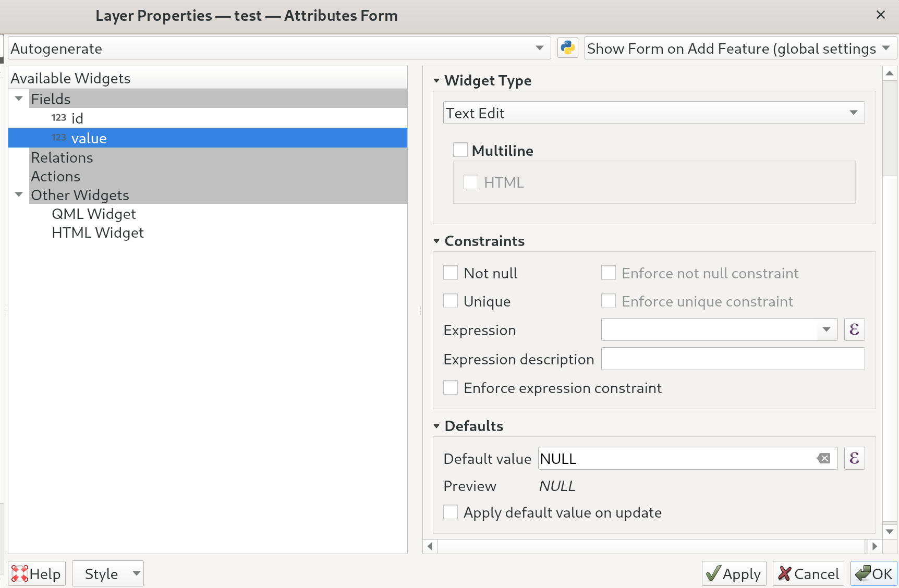Click the 123 icon beside the id field
Screen dimensions: 899x588
coord(58,117)
